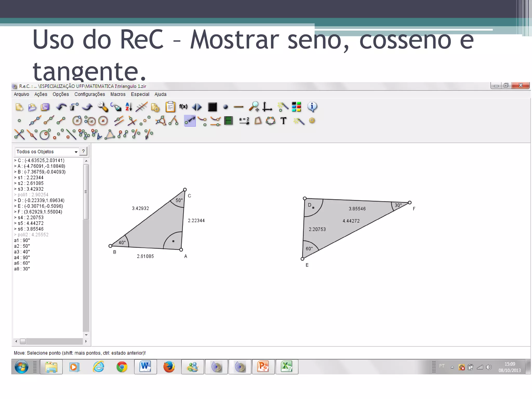The width and height of the screenshot is (532, 399).
Task: Select list entry a6 : 60°
Action: [x=22, y=263]
